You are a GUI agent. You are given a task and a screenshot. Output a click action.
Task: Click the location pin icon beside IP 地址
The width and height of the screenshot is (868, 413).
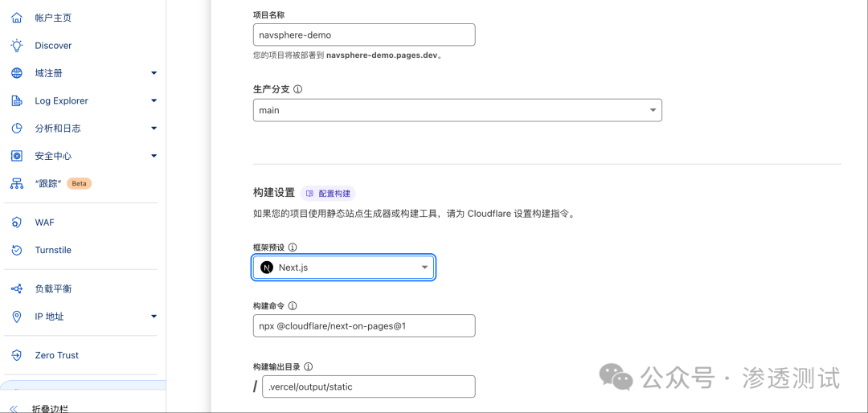[17, 317]
